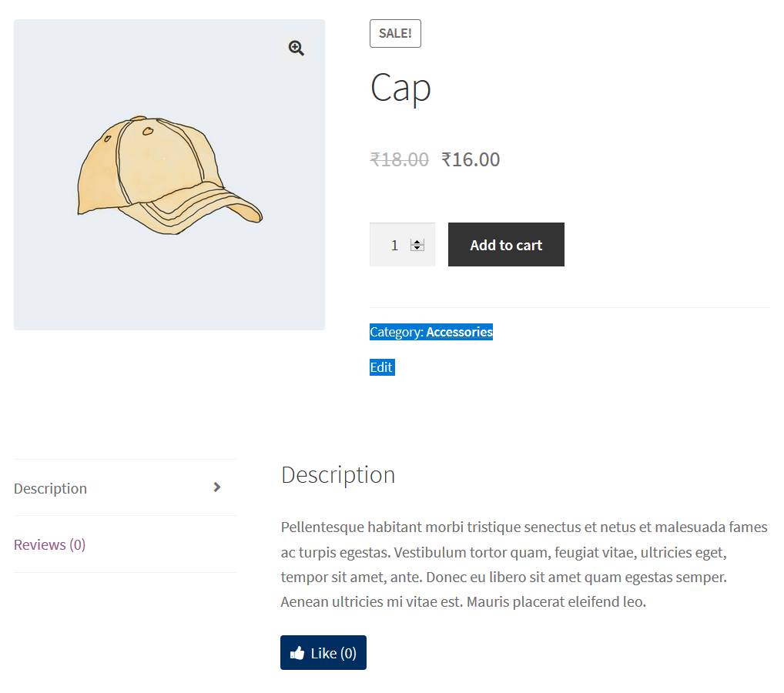Click the SALE! badge

(x=396, y=34)
